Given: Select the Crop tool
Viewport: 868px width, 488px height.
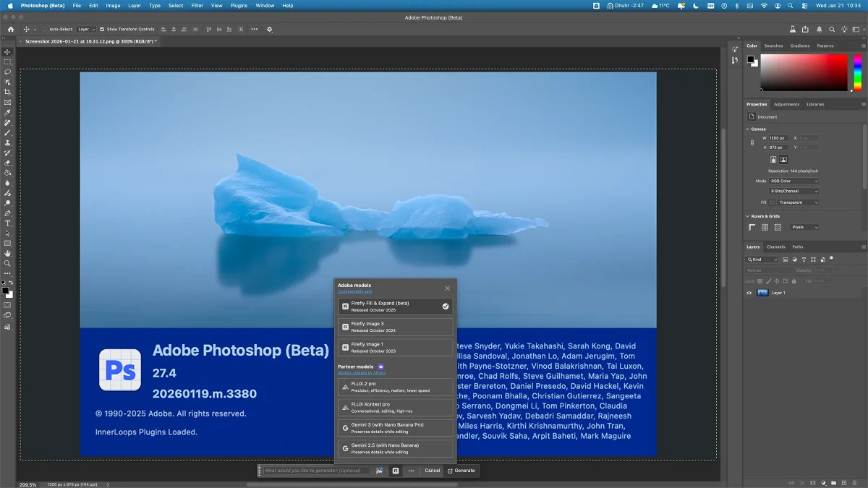Looking at the screenshot, I should pos(8,93).
